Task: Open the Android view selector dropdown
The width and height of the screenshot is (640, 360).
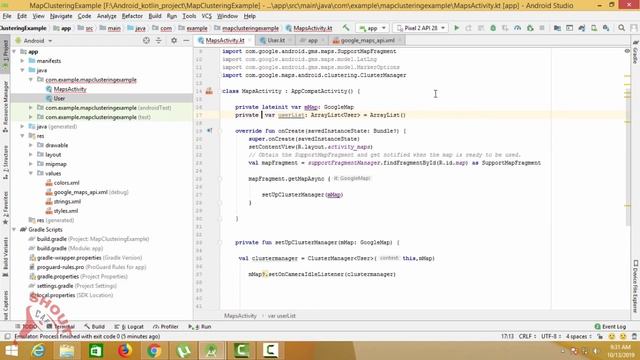Action: pyautogui.click(x=34, y=41)
